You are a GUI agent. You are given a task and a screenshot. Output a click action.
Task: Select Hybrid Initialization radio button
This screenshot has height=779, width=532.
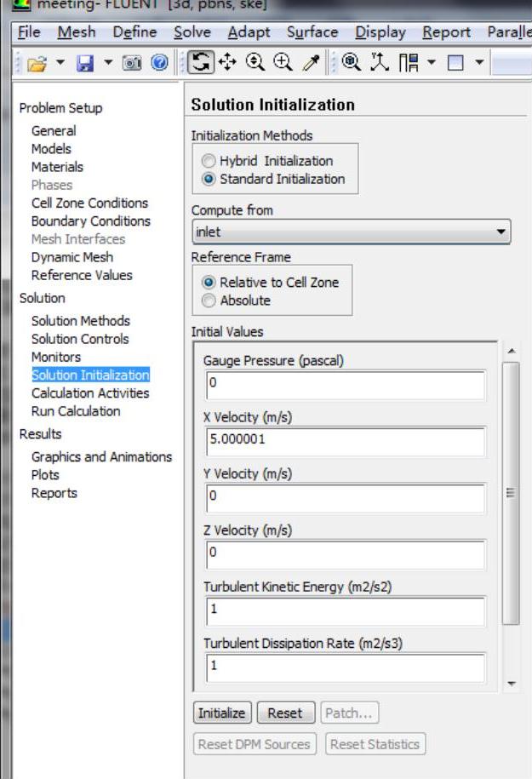click(209, 161)
